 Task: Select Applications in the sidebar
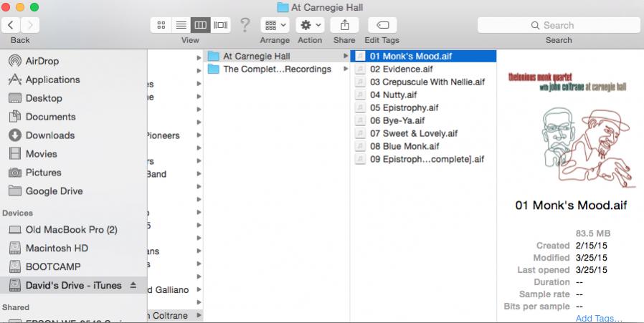[x=52, y=79]
